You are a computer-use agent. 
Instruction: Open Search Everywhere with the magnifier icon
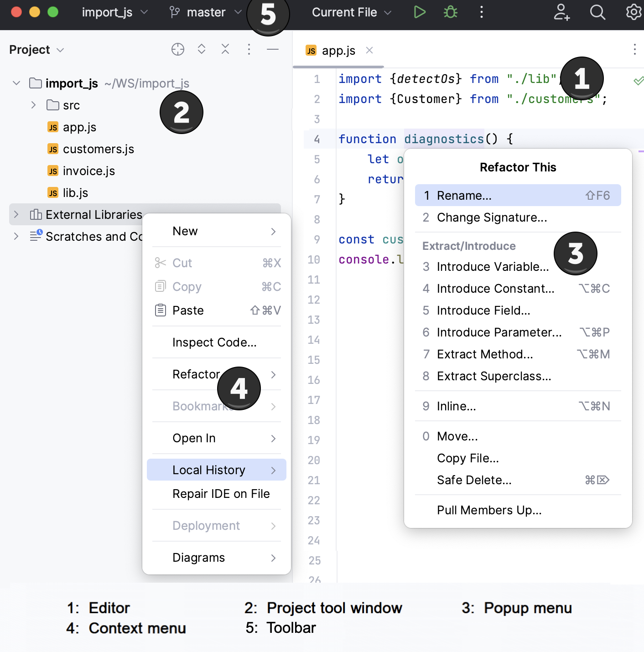tap(597, 12)
